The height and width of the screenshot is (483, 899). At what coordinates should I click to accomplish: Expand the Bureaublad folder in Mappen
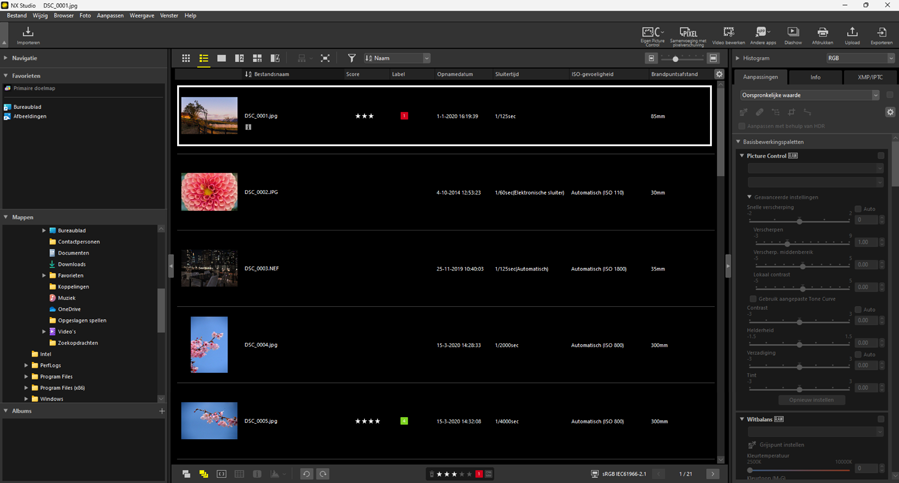[44, 231]
